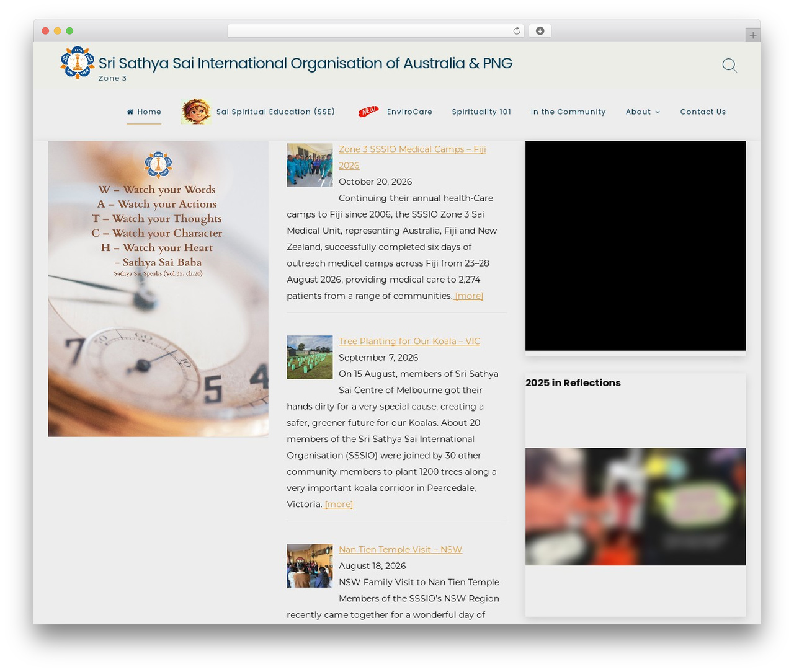This screenshot has height=672, width=794.
Task: Click the red close window button
Action: pyautogui.click(x=45, y=31)
